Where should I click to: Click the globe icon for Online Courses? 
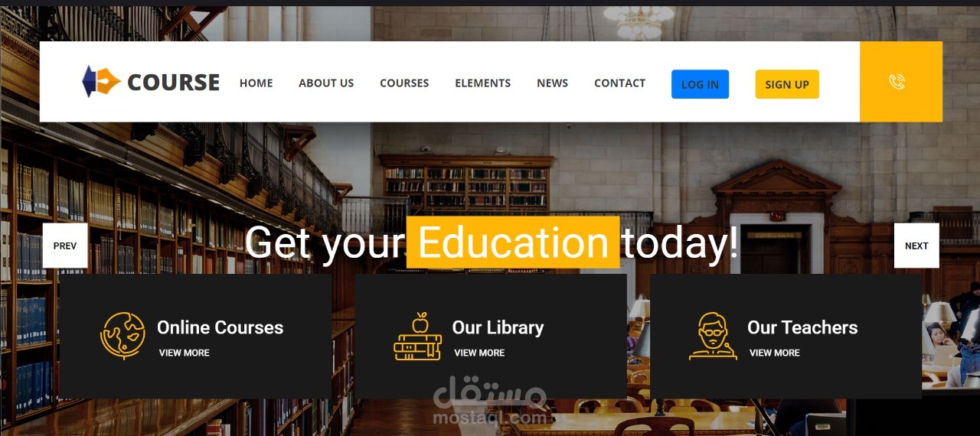122,335
